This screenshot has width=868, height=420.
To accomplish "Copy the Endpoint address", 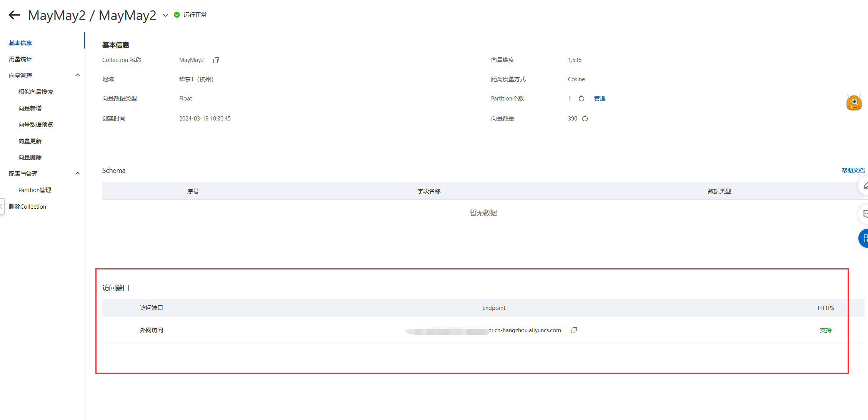I will coord(574,330).
